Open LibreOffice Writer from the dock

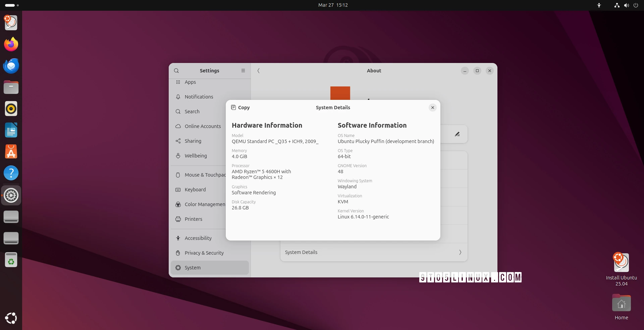click(11, 130)
